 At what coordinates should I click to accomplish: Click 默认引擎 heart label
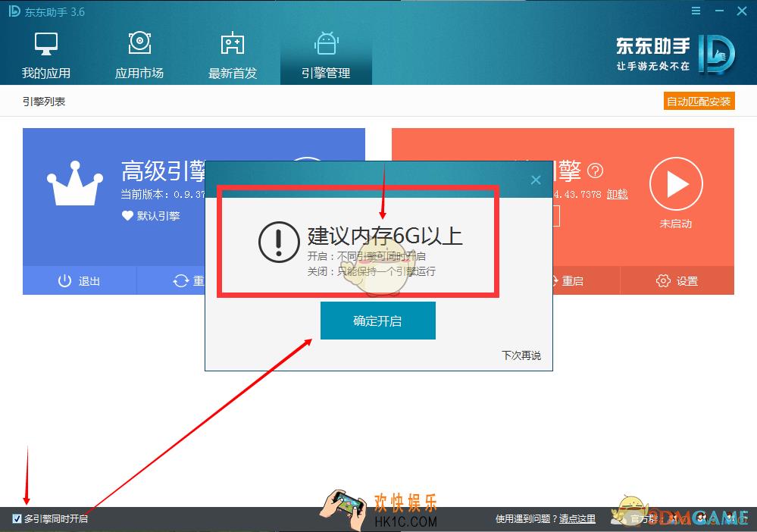tap(151, 216)
